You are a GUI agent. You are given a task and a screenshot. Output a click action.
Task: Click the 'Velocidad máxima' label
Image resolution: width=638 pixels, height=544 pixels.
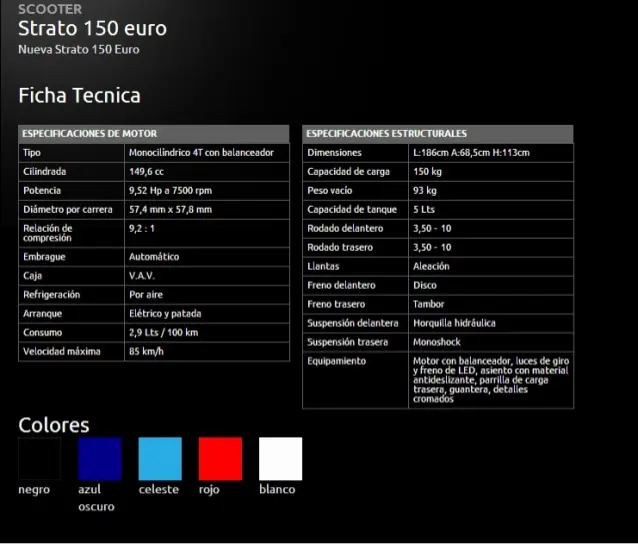point(61,351)
